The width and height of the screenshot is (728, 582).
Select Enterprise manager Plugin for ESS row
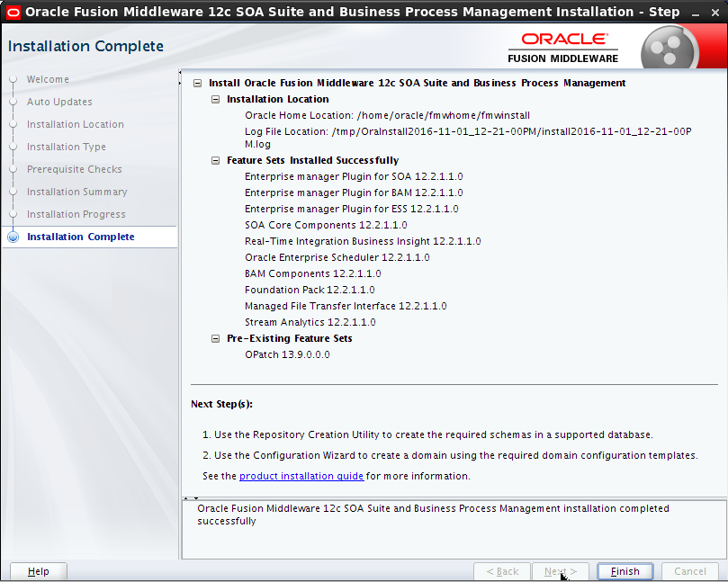click(x=352, y=210)
